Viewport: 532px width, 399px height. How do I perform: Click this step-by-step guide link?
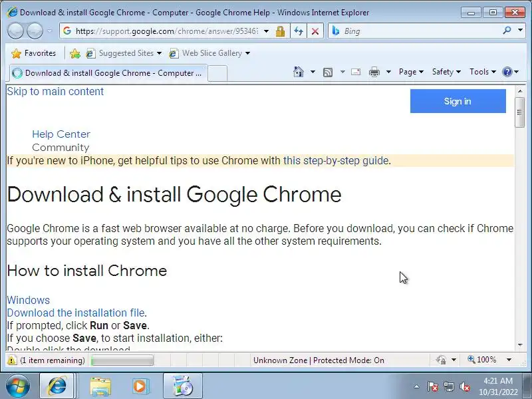(x=336, y=160)
